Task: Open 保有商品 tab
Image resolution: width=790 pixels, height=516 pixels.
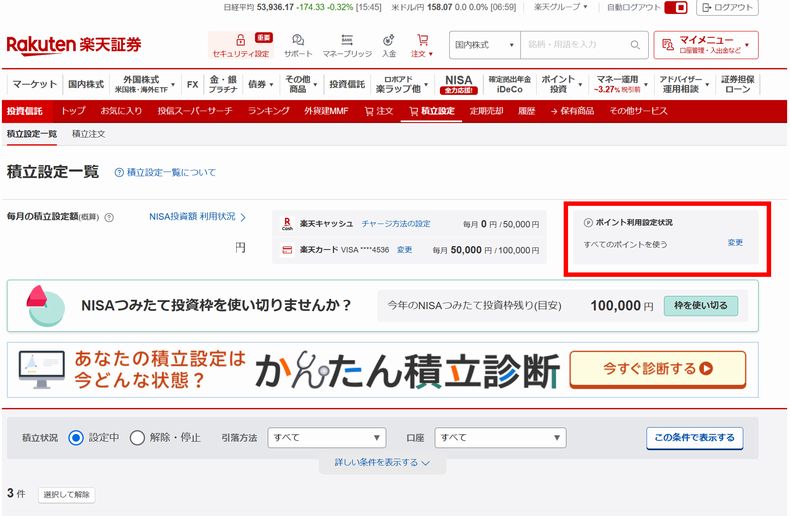Action: (x=572, y=111)
